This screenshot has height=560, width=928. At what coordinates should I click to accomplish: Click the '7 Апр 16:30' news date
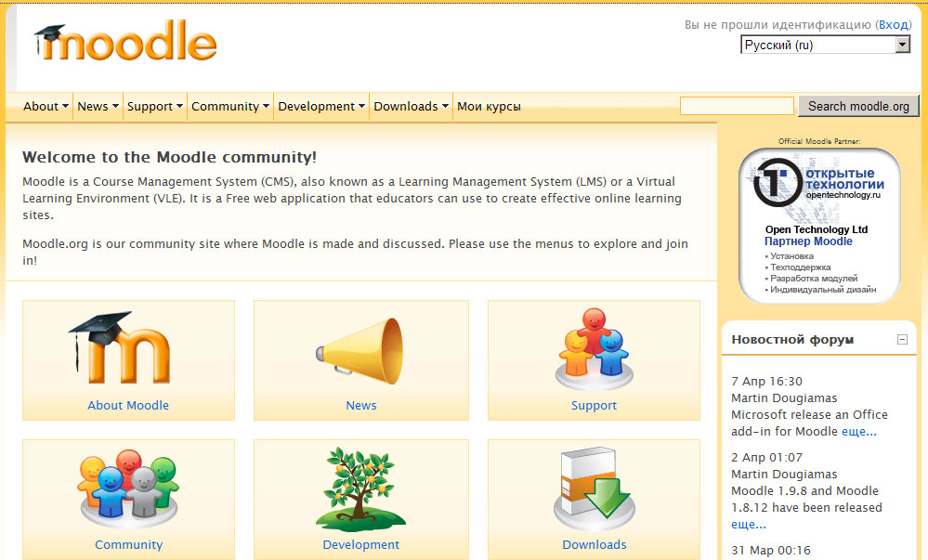point(766,381)
